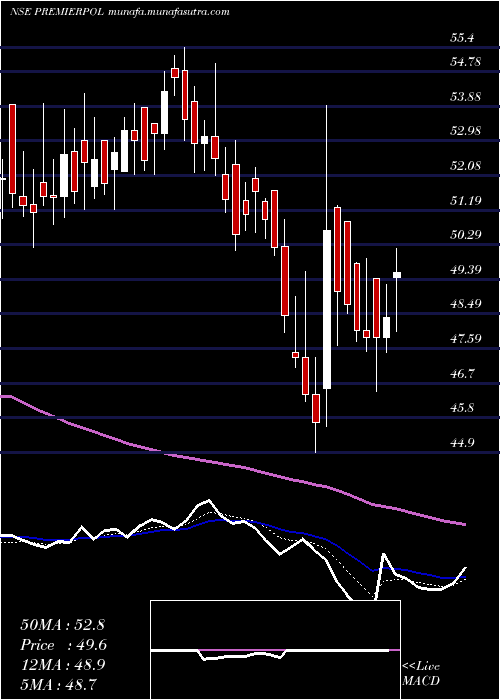500x700 pixels.
Task: Click the 50MA : 52.8 readout
Action: [x=62, y=625]
